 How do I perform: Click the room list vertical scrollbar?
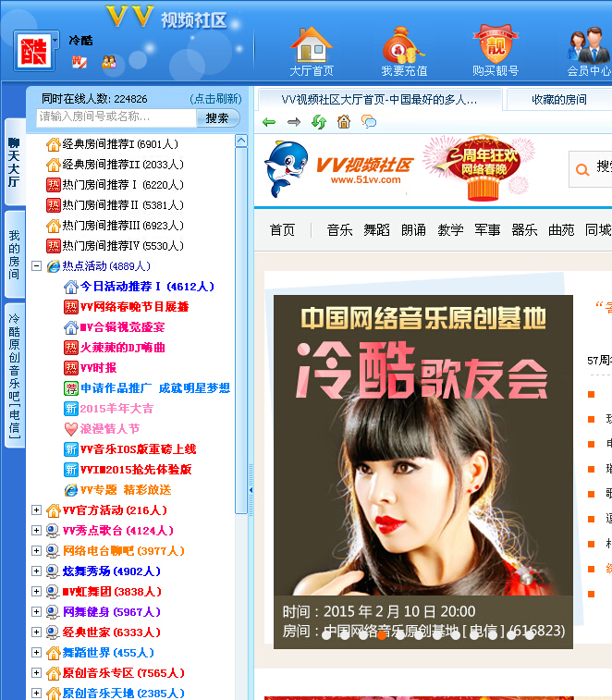(241, 324)
